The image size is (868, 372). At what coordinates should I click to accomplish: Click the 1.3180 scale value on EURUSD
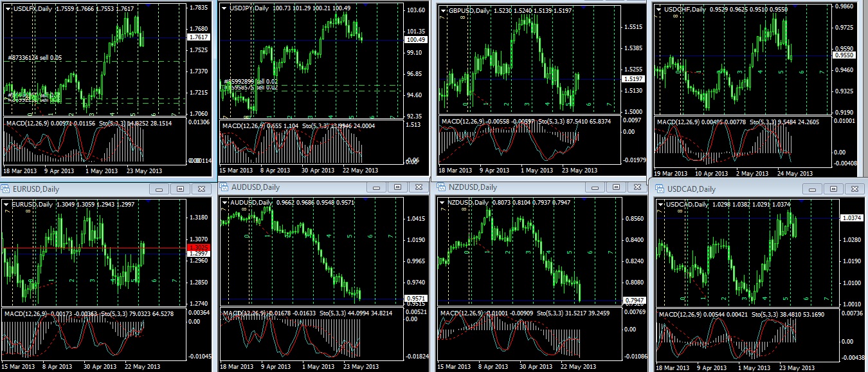[x=199, y=218]
